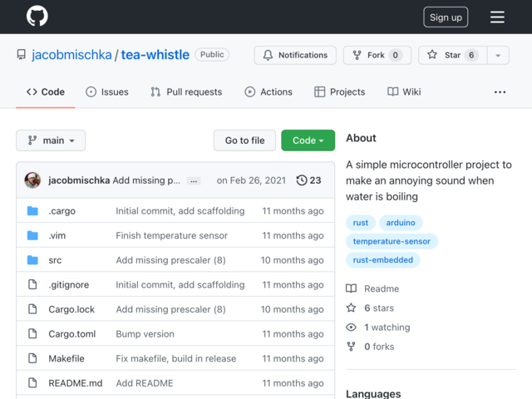This screenshot has height=399, width=532.
Task: Select the rust-embedded topic tag
Action: [x=382, y=260]
